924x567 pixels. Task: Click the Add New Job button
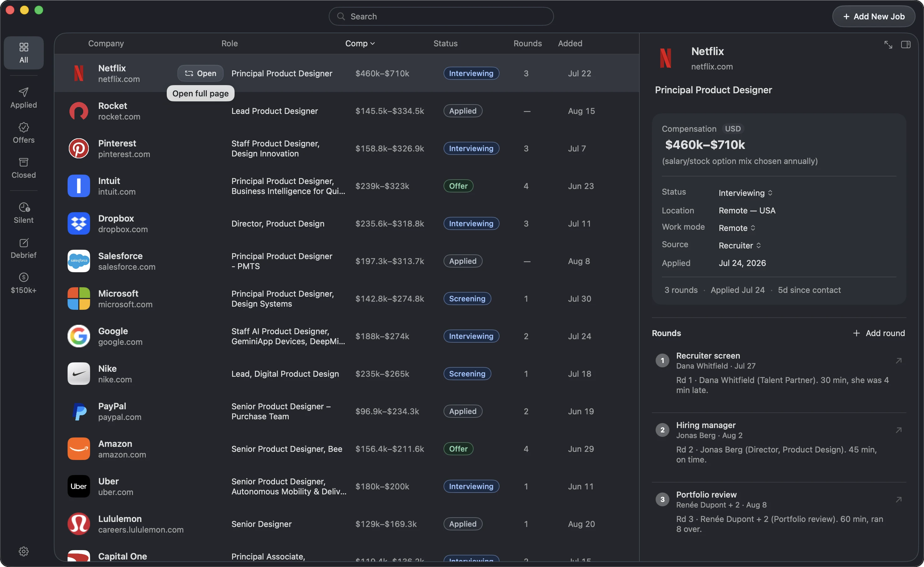tap(874, 17)
